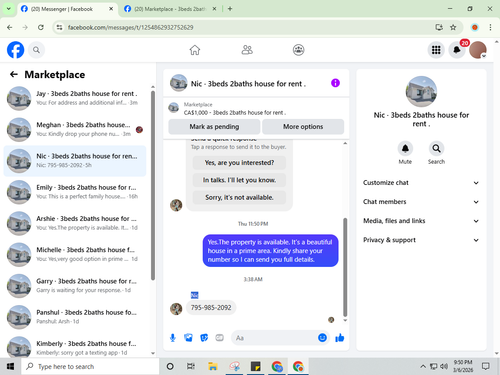
Task: Send quick reply "Sorry, it's not available."
Action: point(239,197)
